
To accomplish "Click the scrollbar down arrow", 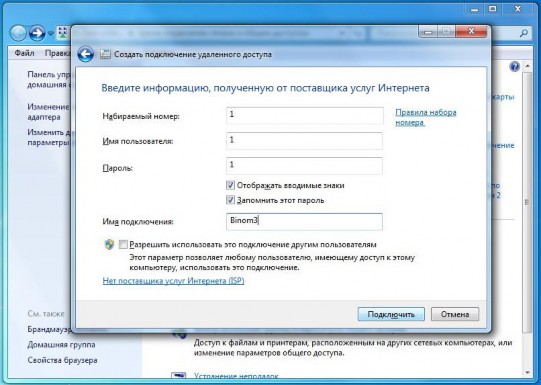I will pyautogui.click(x=527, y=373).
